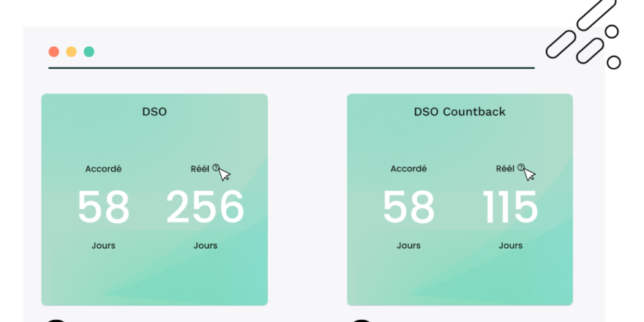
Task: Click the Jours label under 115
Action: (x=510, y=245)
